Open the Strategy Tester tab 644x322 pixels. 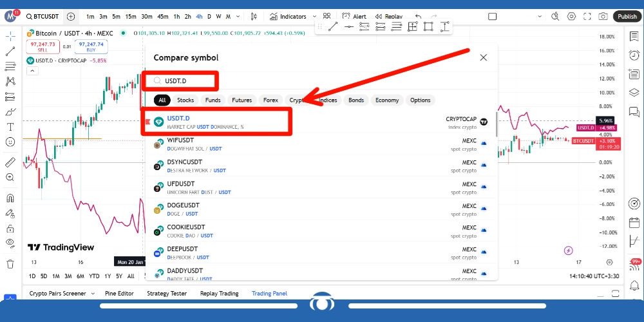point(167,294)
